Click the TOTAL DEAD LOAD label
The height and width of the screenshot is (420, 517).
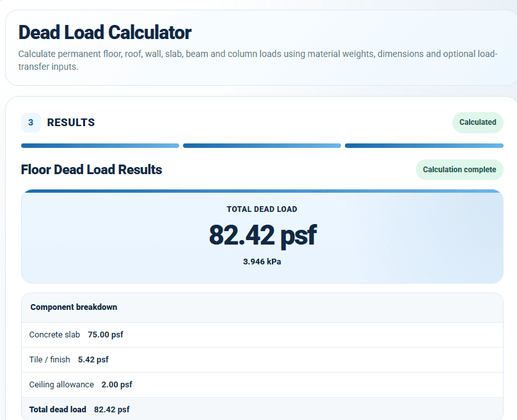click(x=262, y=209)
